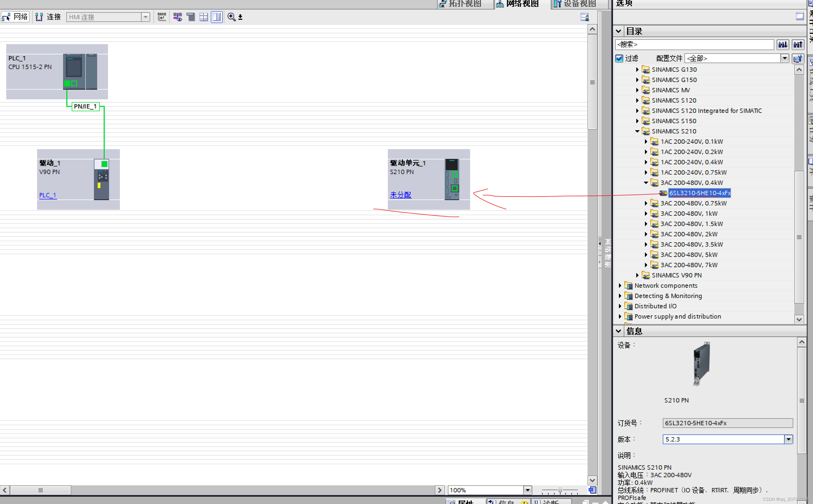
Task: Select the PLC_1 CPU 1515-2 PN device
Action: click(x=57, y=71)
